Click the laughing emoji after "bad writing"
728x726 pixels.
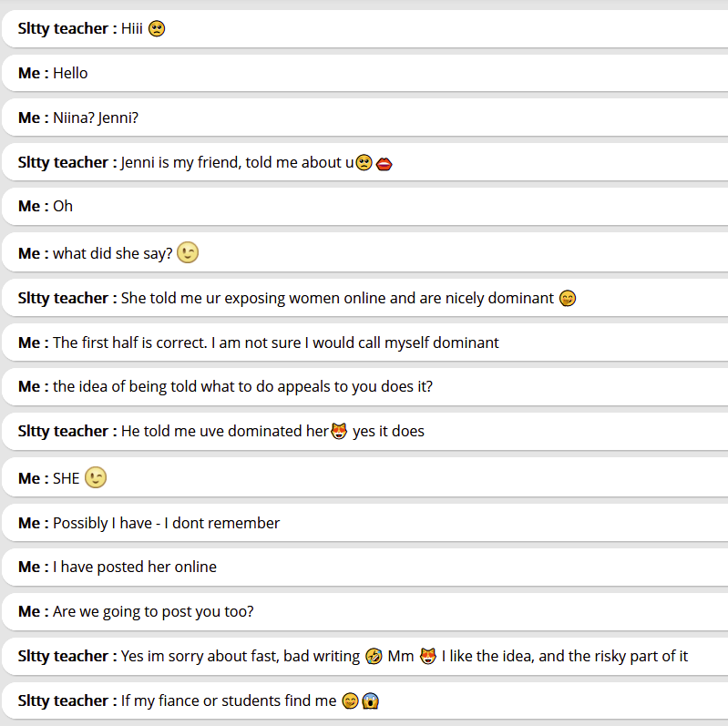click(x=374, y=656)
